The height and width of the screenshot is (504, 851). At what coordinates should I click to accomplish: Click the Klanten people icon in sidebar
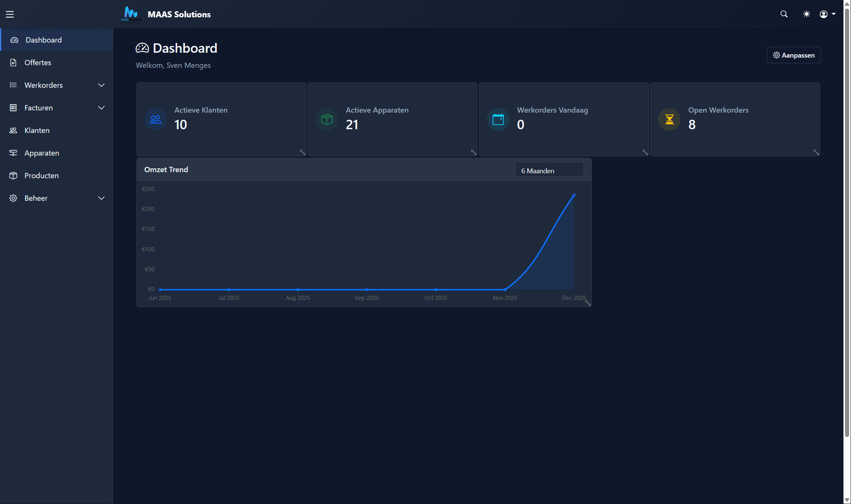pyautogui.click(x=13, y=130)
